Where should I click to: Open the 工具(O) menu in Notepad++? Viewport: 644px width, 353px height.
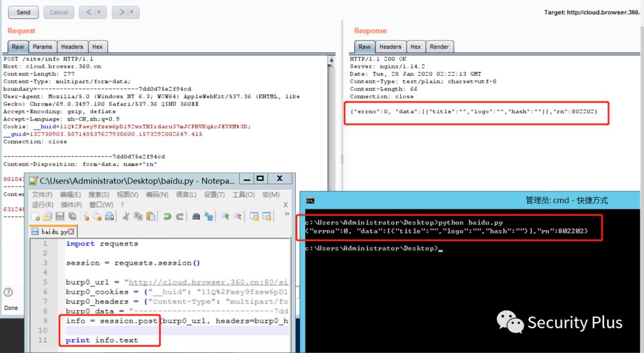(x=243, y=194)
